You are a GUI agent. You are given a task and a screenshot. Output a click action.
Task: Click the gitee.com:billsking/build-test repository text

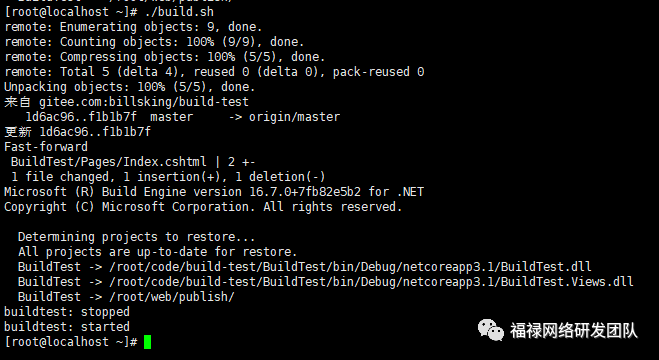pos(144,102)
